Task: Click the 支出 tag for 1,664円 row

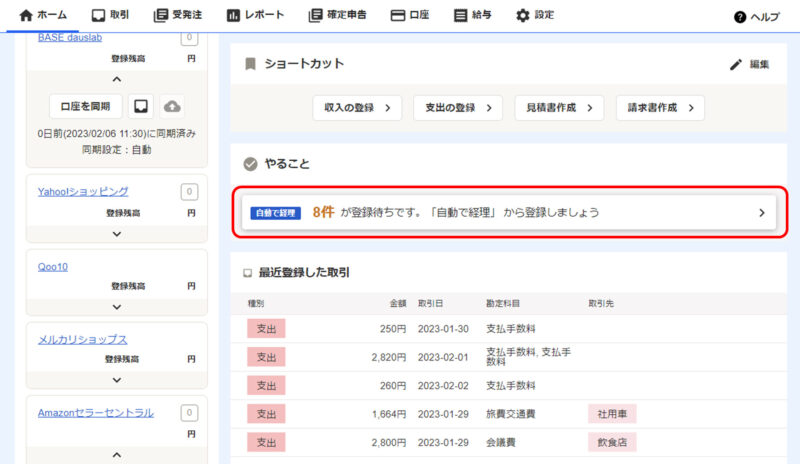Action: (266, 414)
